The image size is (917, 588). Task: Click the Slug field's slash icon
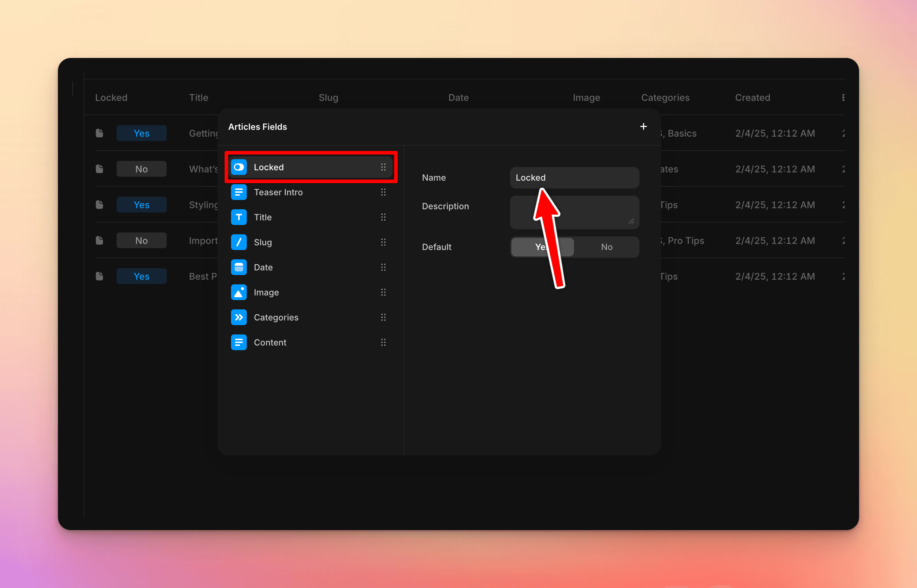[x=239, y=242]
